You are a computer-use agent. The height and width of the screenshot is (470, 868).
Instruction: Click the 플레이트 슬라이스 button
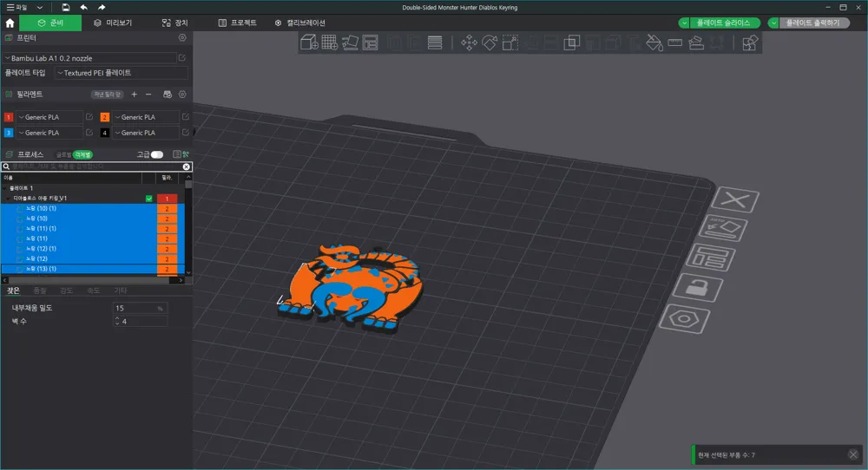pos(724,23)
